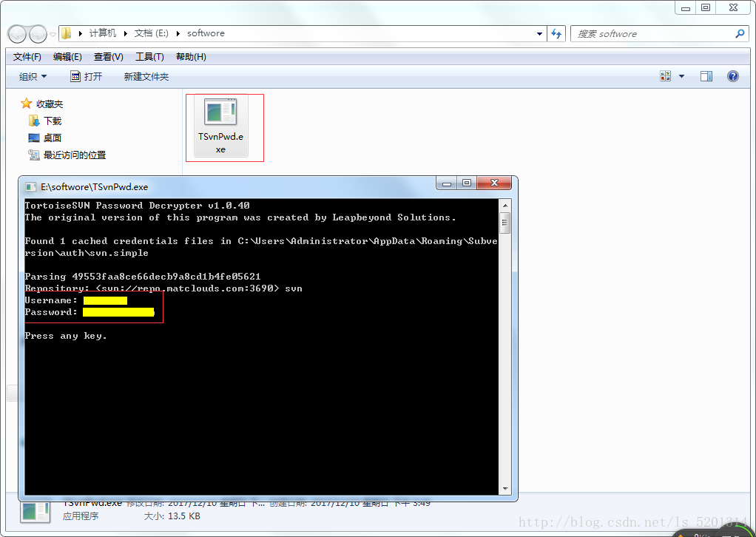This screenshot has height=537, width=756.
Task: Open the 查看(V) menu
Action: 109,57
